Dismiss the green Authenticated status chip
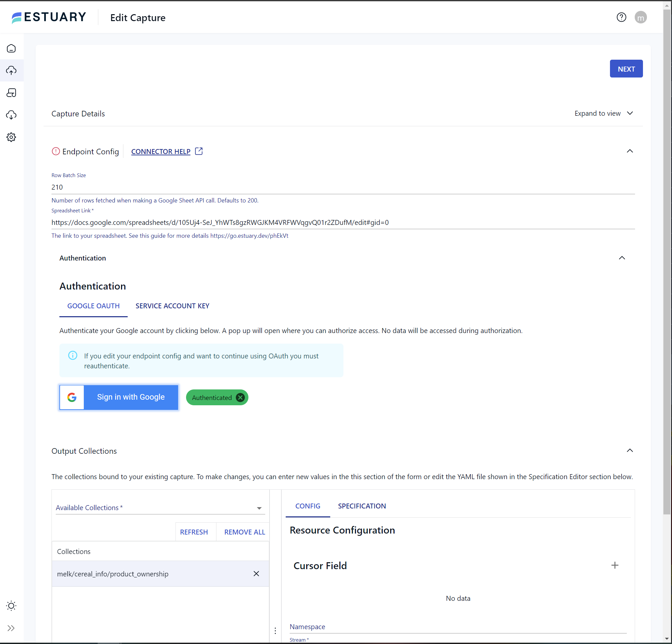This screenshot has height=644, width=672. point(240,397)
